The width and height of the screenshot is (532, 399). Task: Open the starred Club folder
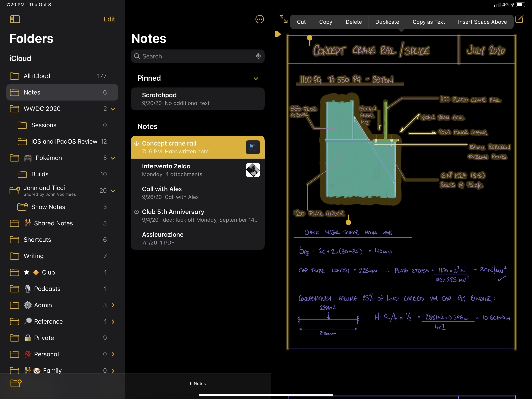62,272
